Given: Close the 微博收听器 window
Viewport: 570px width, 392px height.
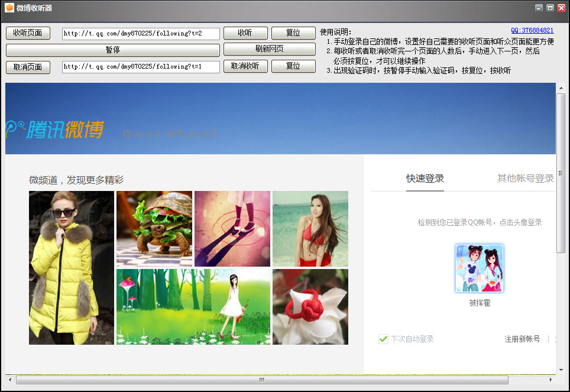Looking at the screenshot, I should [561, 8].
